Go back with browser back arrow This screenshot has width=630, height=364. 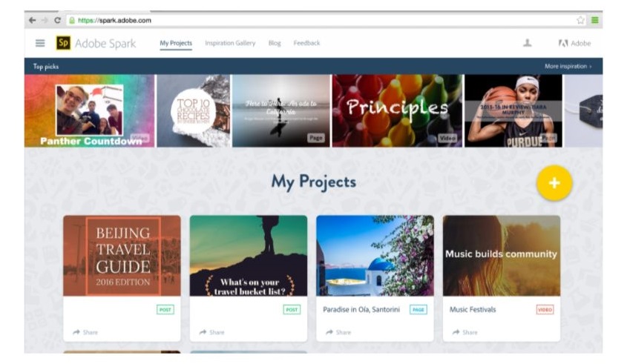tap(32, 20)
